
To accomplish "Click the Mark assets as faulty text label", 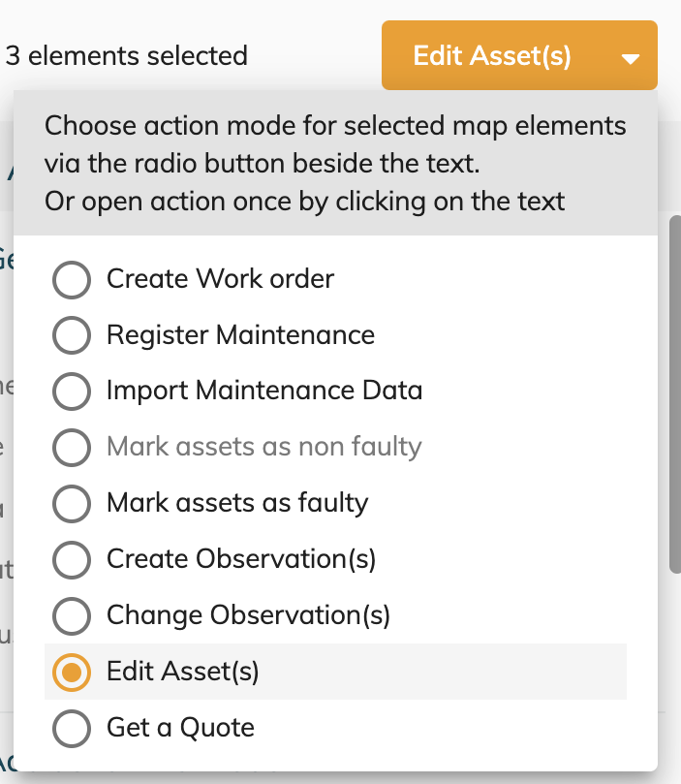I will point(237,503).
